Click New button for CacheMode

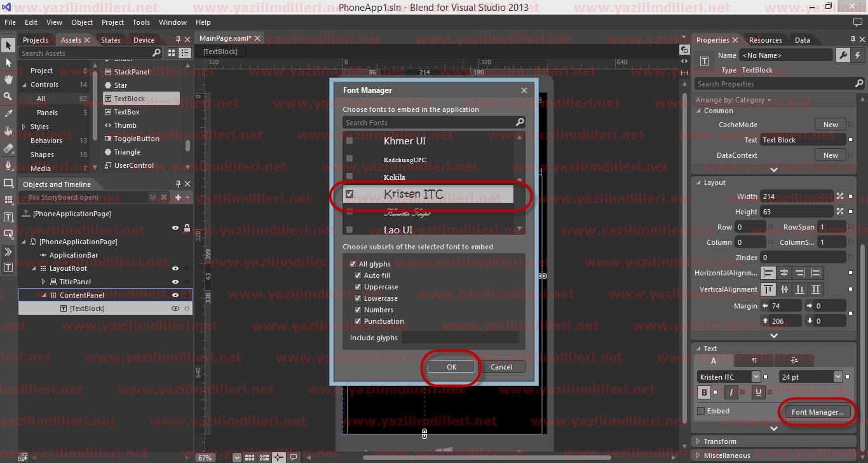pos(831,125)
